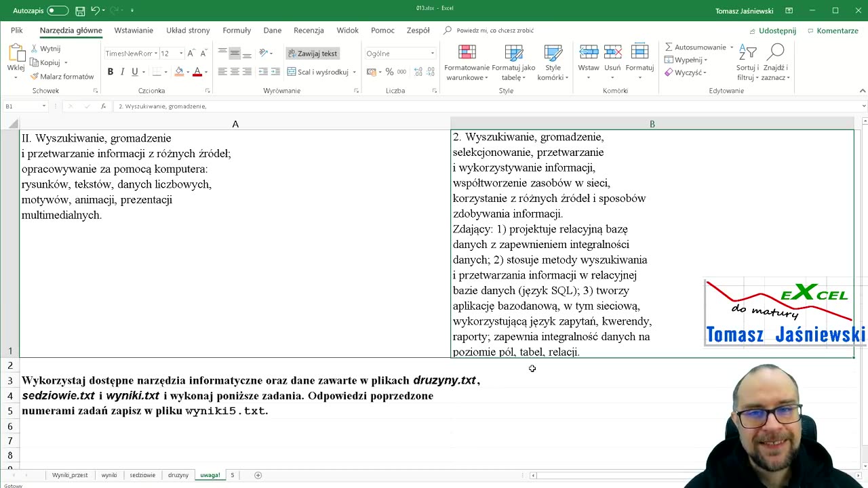Toggle the Autozapis switch
The image size is (868, 488).
[58, 11]
